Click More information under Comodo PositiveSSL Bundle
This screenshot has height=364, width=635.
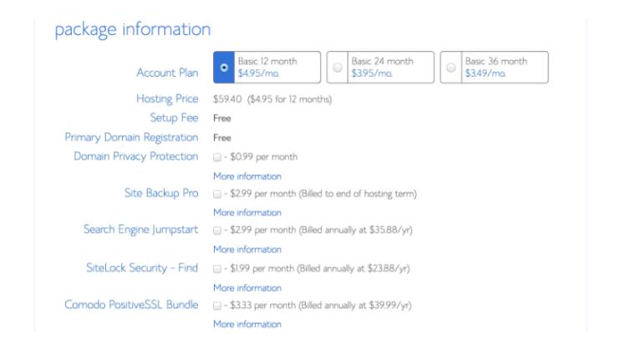pos(247,325)
